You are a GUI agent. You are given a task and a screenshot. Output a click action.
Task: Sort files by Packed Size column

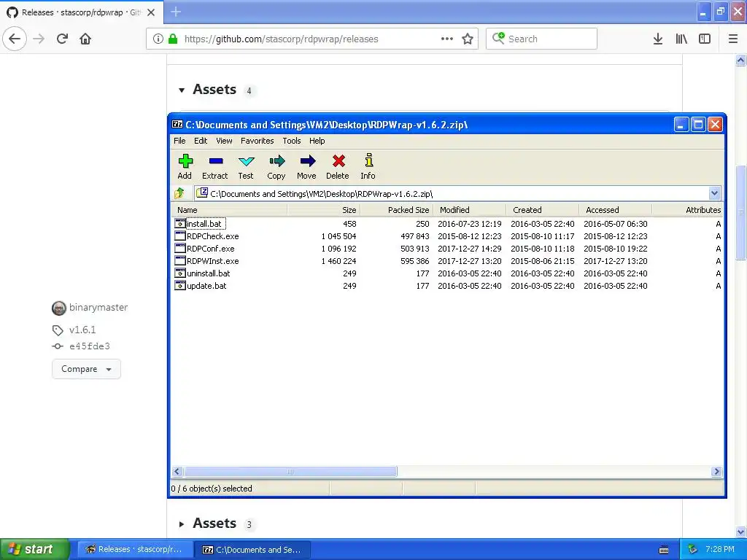(x=397, y=210)
